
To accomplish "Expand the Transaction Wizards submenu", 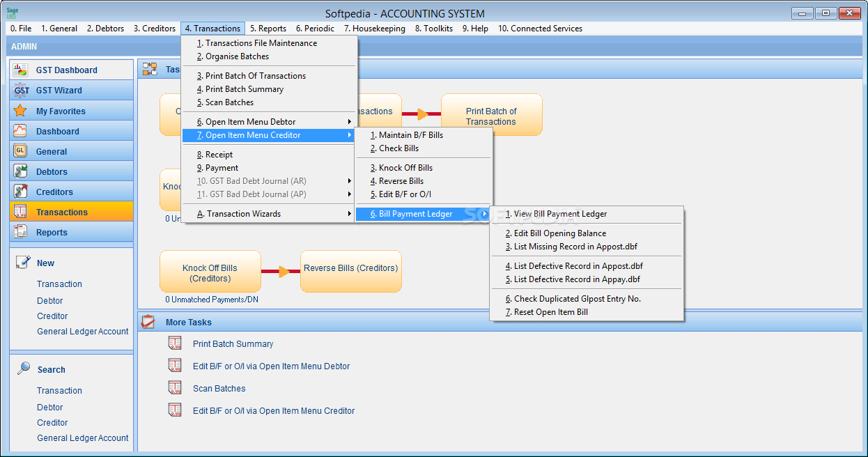I will 270,214.
